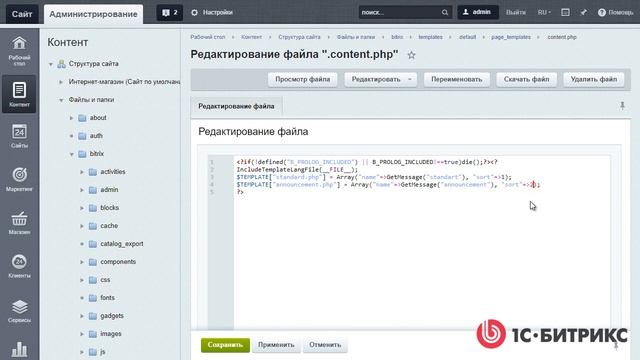Add page to favorites with star icon
The image size is (640, 360).
pos(411,55)
